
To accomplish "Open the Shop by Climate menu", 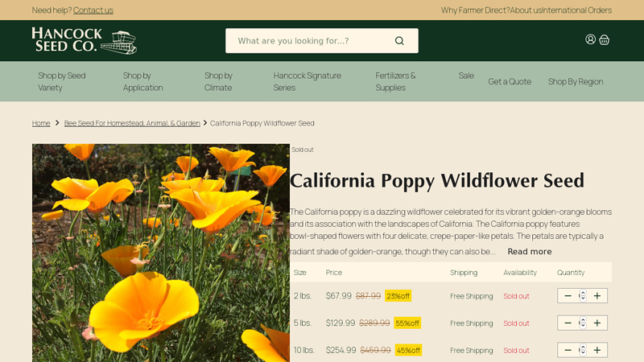I will click(218, 81).
